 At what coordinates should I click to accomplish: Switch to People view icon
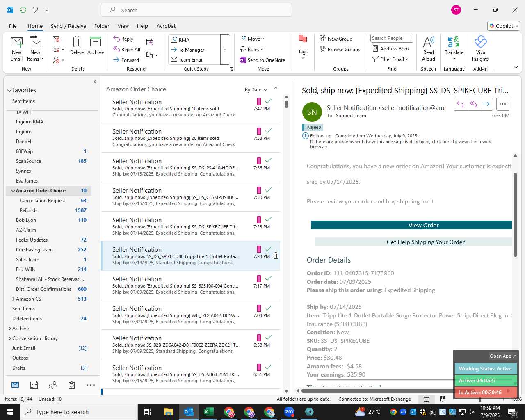(x=52, y=385)
